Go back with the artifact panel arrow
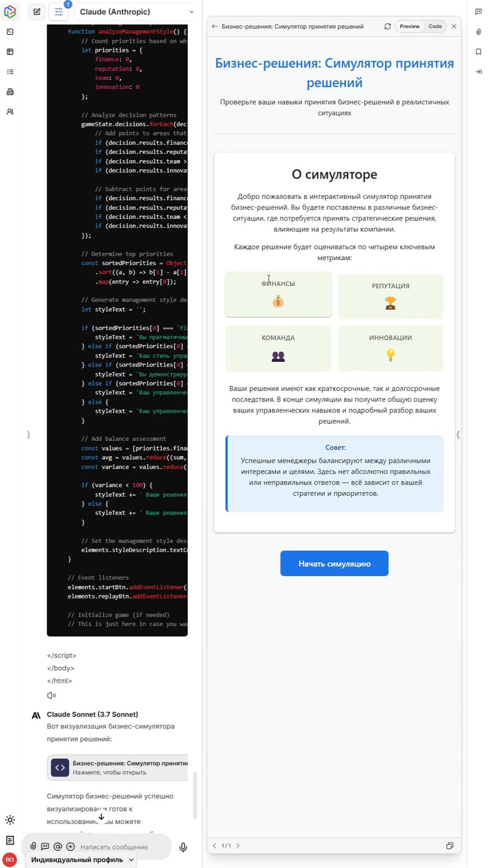488x868 pixels. [214, 26]
